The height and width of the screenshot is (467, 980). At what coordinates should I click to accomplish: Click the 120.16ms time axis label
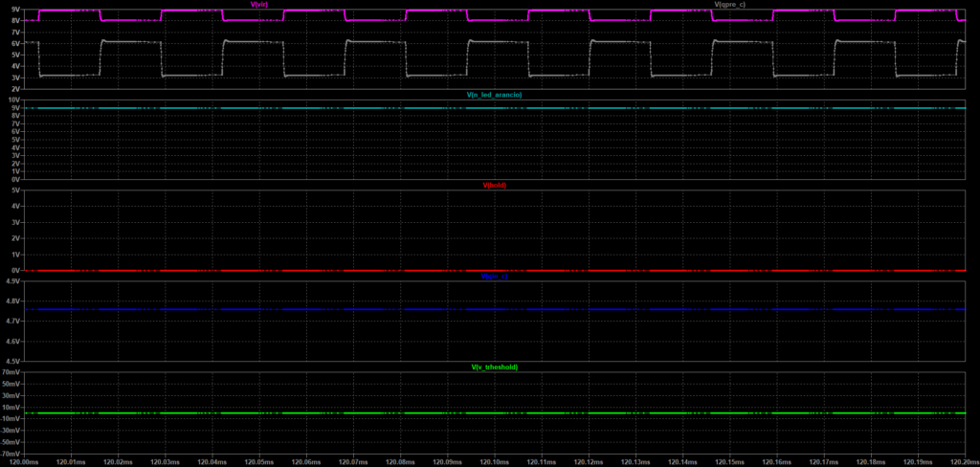(x=776, y=462)
